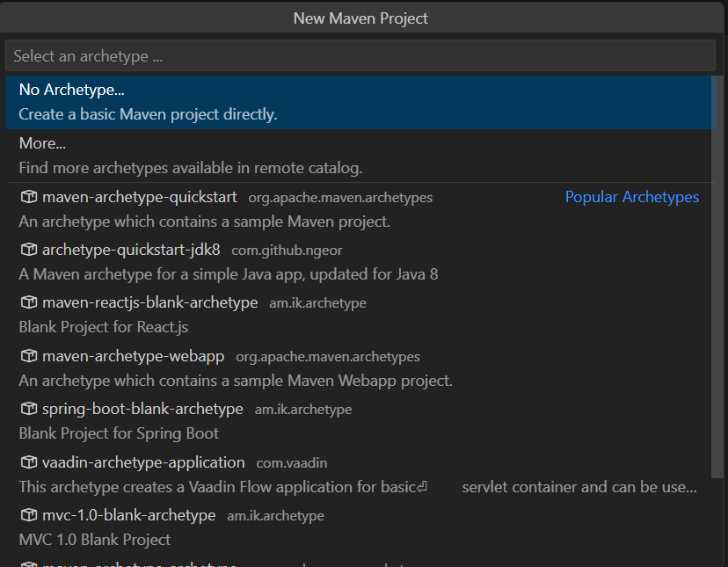Click the package icon beside maven-reactjs-blank-archetype
The width and height of the screenshot is (728, 567).
28,302
